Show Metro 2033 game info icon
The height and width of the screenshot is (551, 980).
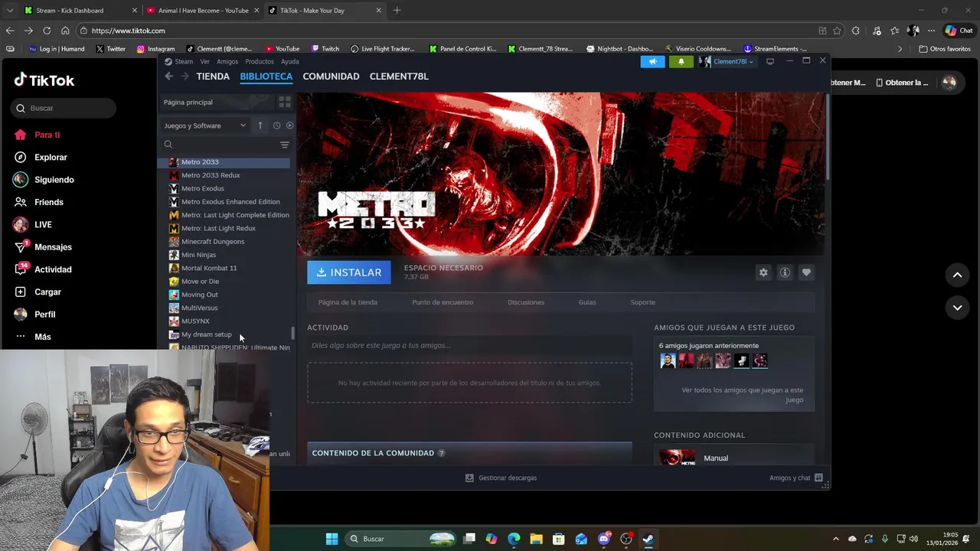click(x=785, y=272)
